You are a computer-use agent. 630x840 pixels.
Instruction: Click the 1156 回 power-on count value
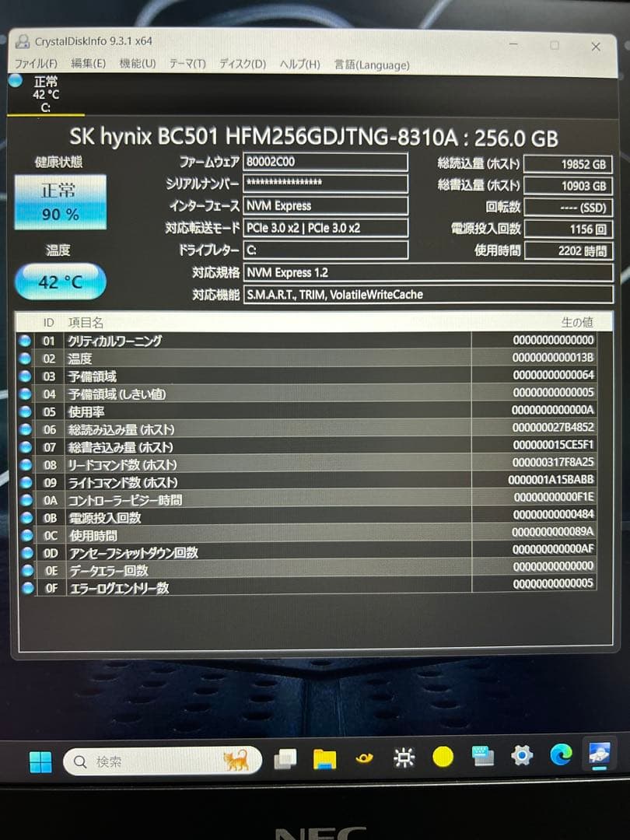pos(568,229)
